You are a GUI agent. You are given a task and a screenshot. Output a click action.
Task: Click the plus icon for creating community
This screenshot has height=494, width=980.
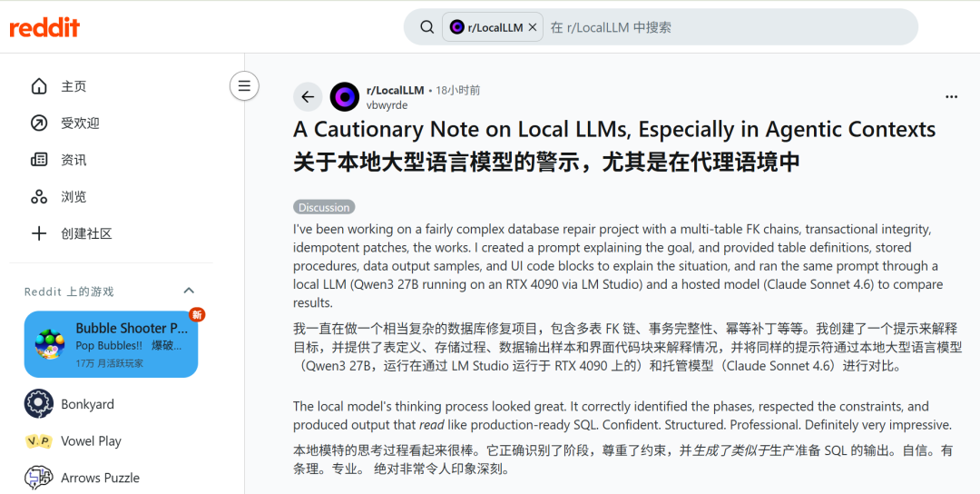[x=39, y=234]
